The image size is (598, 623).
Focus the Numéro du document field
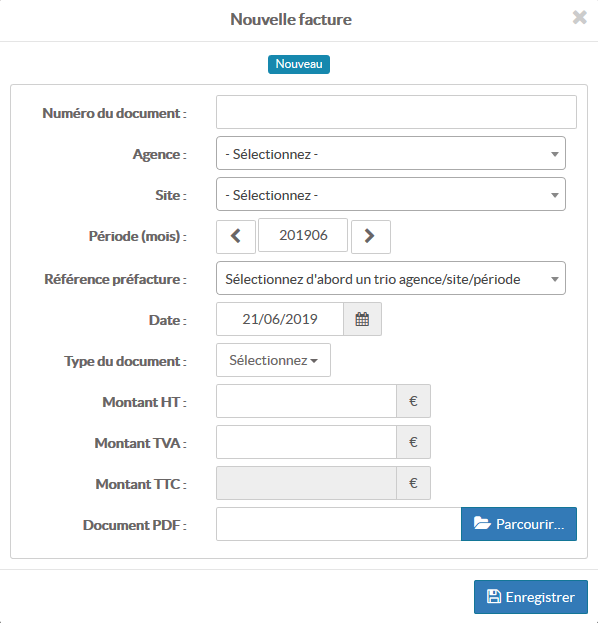396,112
